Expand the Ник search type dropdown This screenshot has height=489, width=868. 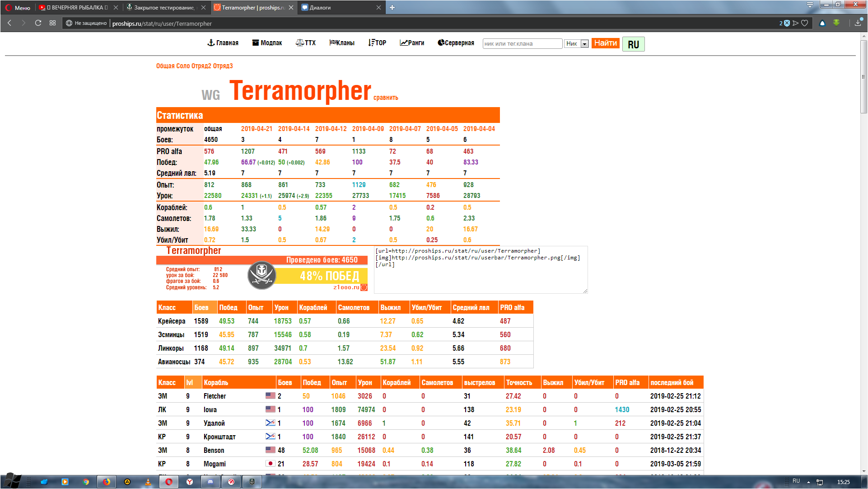click(x=576, y=43)
